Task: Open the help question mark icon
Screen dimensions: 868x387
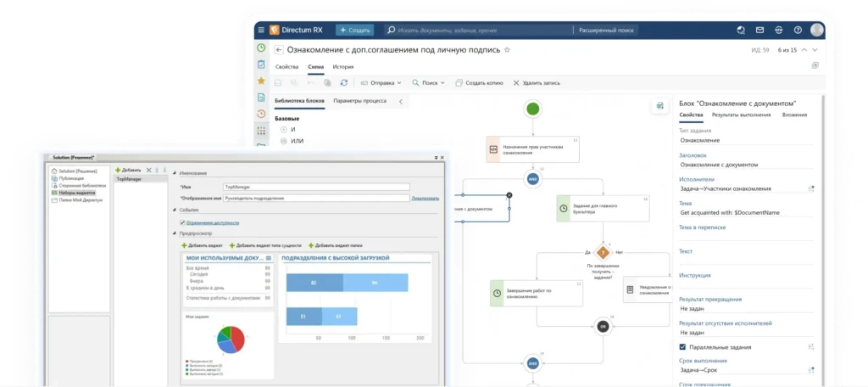Action: (x=798, y=30)
